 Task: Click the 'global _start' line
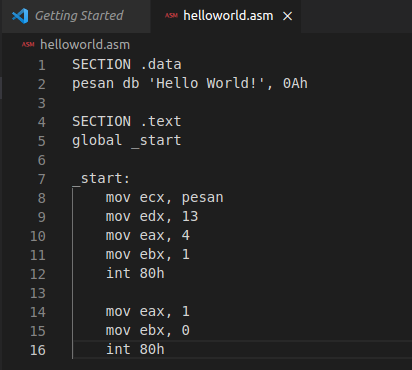(x=127, y=140)
